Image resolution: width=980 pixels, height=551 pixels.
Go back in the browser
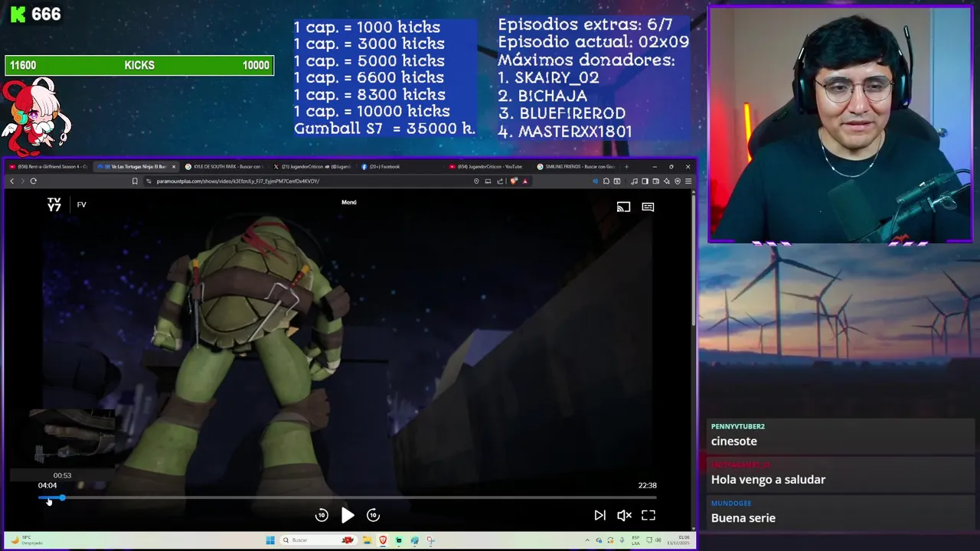11,181
